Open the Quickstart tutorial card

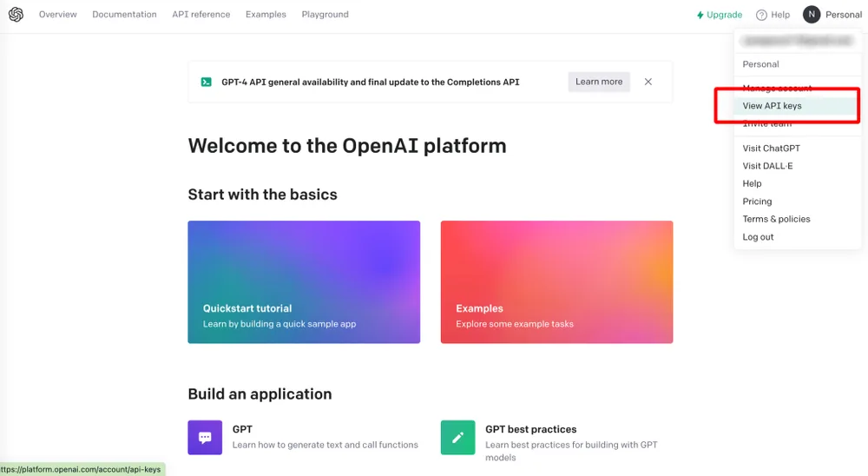[303, 282]
